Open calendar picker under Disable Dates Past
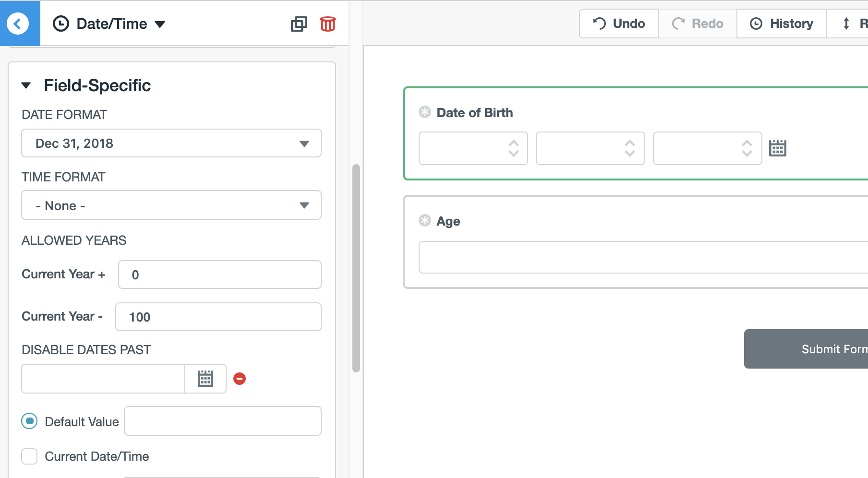Viewport: 868px width, 478px height. (205, 378)
